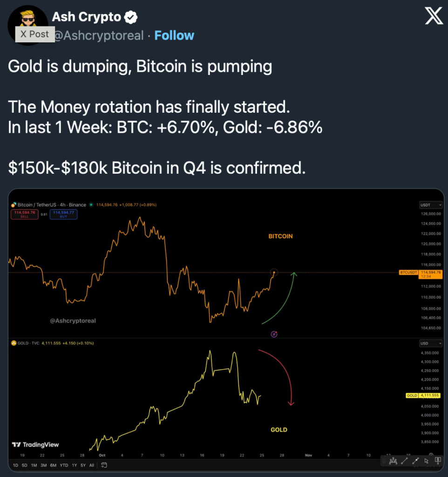The image size is (448, 477).
Task: Click the verified badge beside Ash Crypto
Action: coord(131,18)
